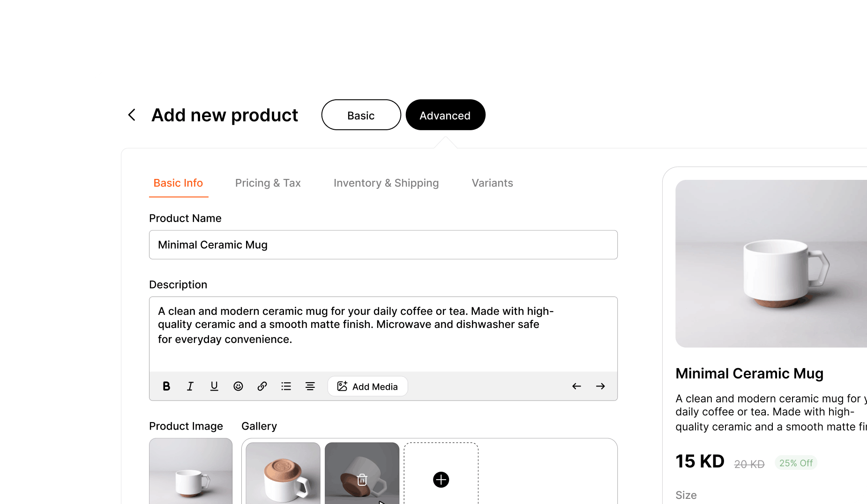Create a bulleted list
Screen dimensions: 867x504
pyautogui.click(x=286, y=386)
